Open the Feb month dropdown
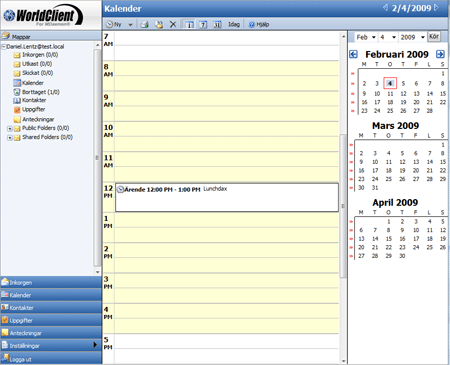Viewport: 450px width, 365px height. click(366, 37)
